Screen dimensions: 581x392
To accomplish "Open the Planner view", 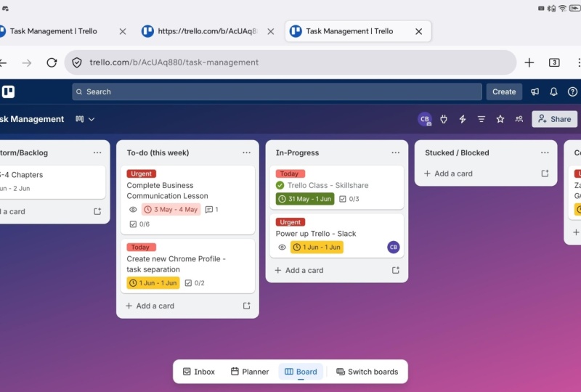I will click(x=250, y=372).
